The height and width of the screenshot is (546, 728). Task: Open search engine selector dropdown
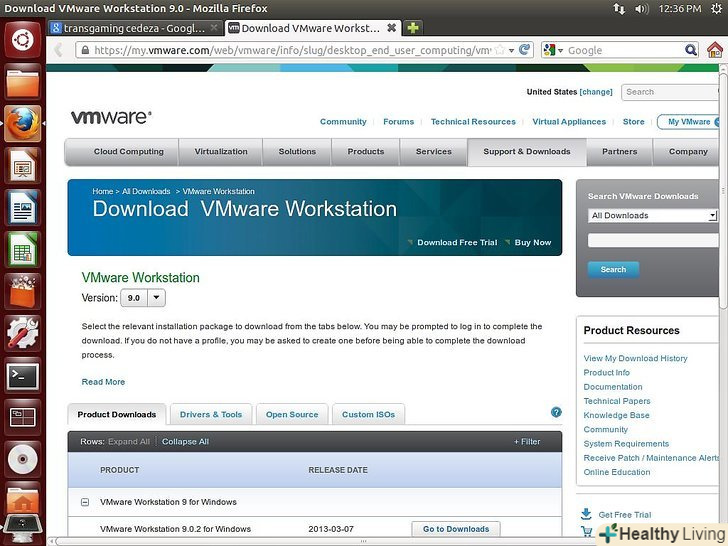(x=552, y=50)
